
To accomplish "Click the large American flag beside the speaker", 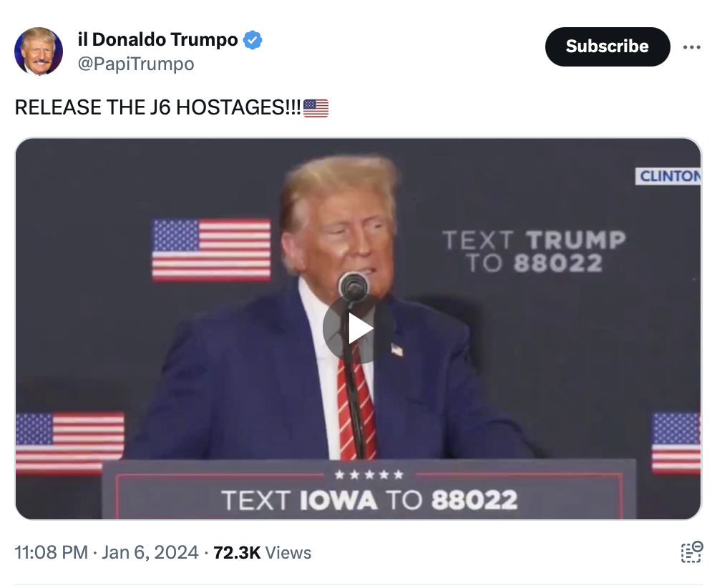I will (211, 250).
